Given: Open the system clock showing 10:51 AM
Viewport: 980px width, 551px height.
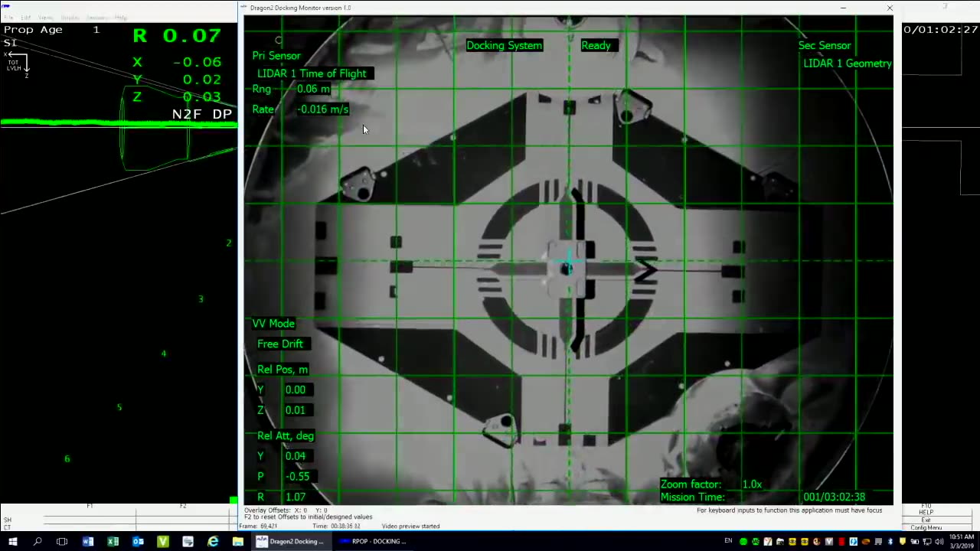Looking at the screenshot, I should [x=962, y=542].
